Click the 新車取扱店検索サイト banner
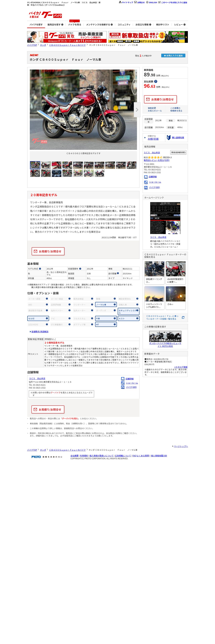This screenshot has height=644, width=215. pos(148,37)
